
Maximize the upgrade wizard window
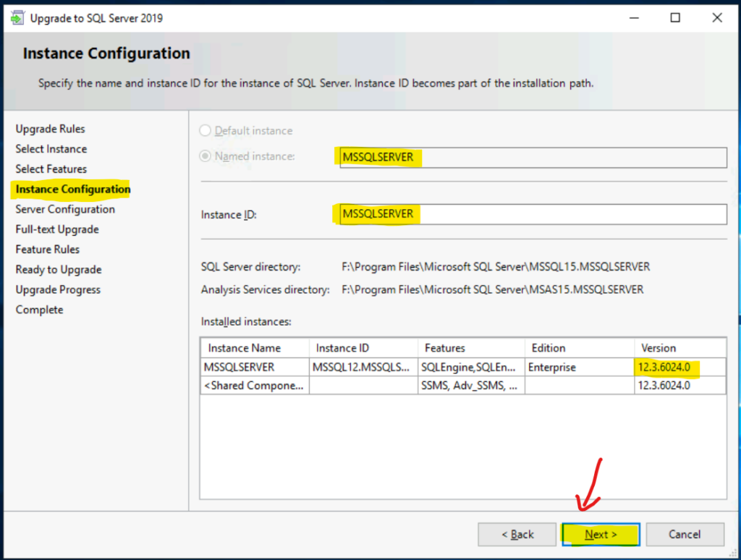coord(675,18)
